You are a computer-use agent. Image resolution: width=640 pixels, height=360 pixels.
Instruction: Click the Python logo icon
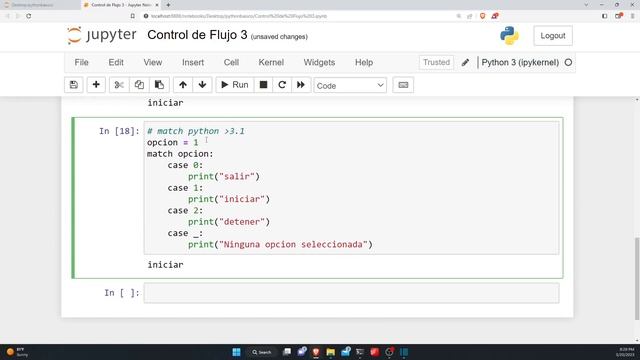[x=509, y=36]
